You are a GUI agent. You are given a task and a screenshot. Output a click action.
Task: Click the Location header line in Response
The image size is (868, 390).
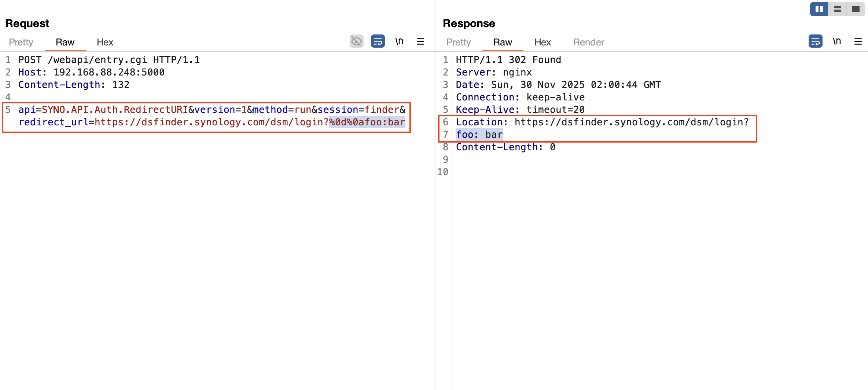[602, 122]
